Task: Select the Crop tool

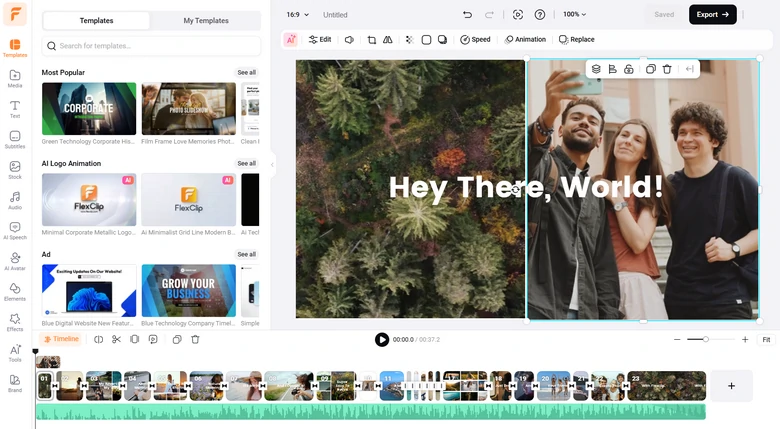Action: coord(372,39)
